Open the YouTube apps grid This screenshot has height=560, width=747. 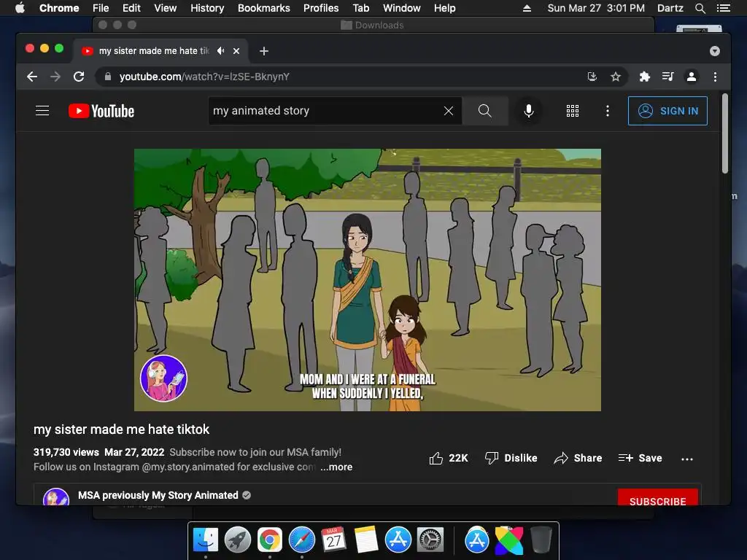tap(573, 111)
